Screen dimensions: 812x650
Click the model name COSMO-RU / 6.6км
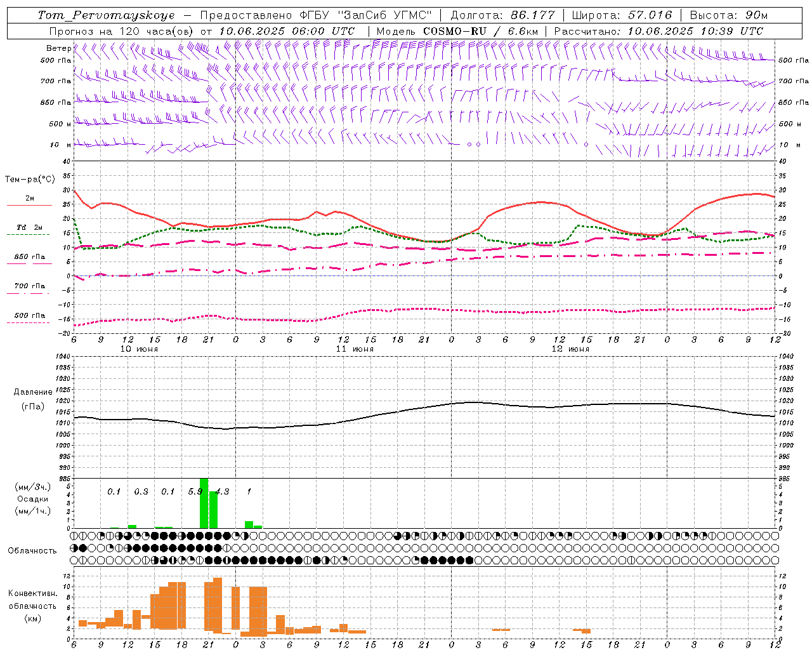480,31
